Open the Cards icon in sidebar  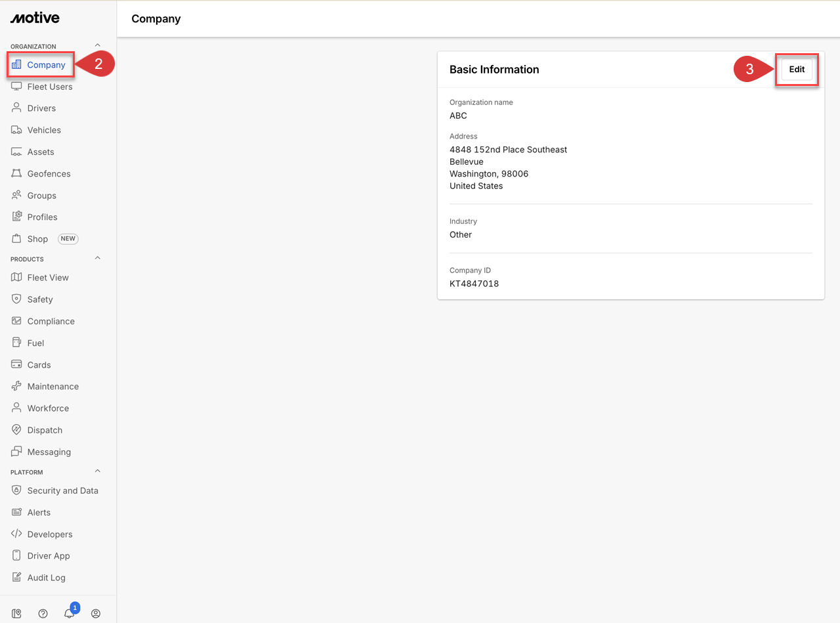pyautogui.click(x=15, y=364)
